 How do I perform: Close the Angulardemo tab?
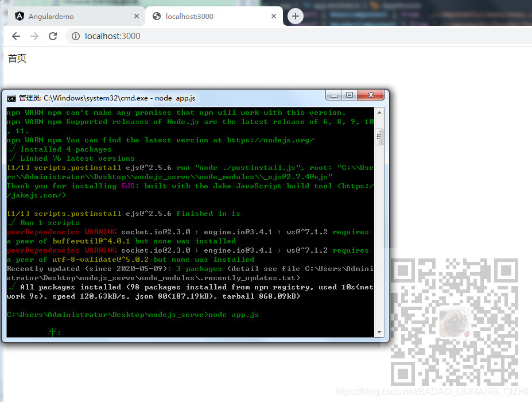pos(136,16)
